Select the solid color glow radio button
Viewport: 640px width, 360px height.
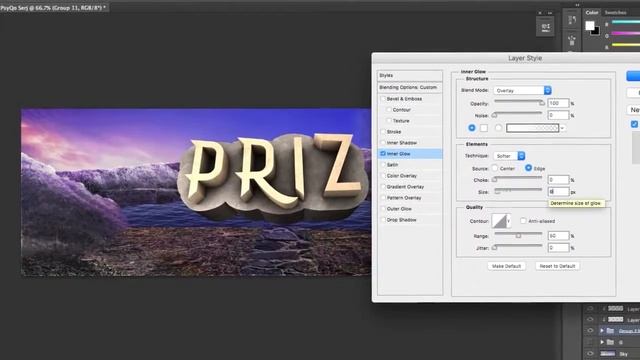pyautogui.click(x=472, y=128)
